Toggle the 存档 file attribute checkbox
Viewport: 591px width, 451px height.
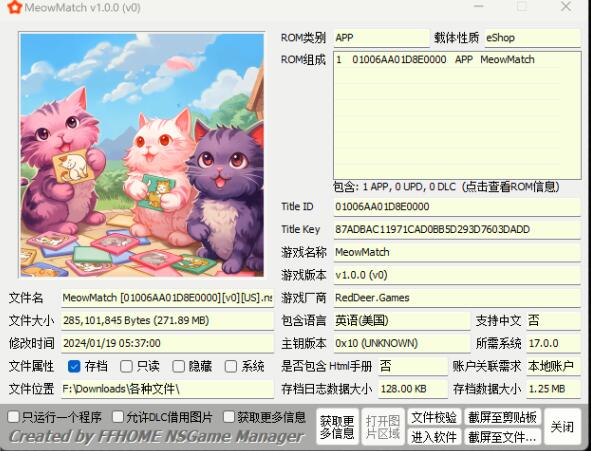pyautogui.click(x=74, y=366)
